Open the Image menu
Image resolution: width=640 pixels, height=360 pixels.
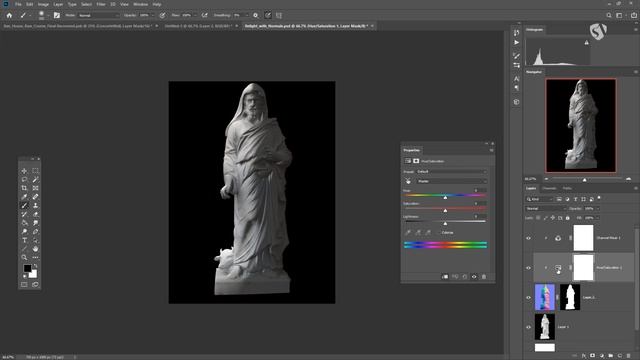point(43,4)
